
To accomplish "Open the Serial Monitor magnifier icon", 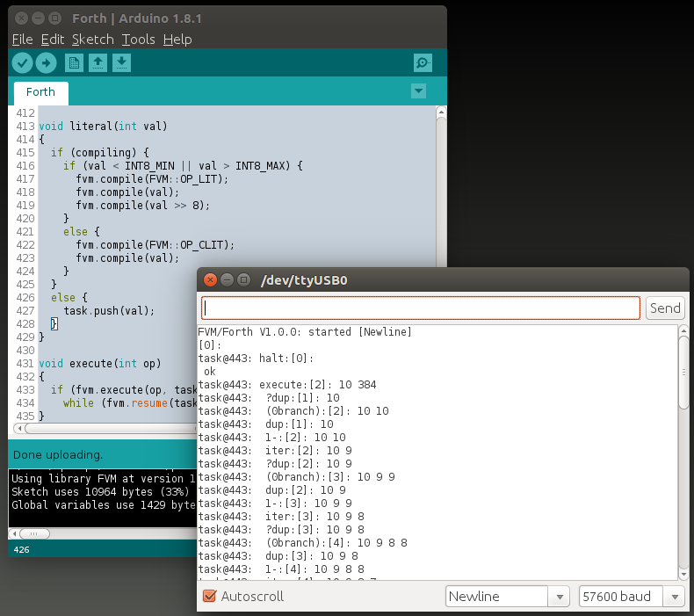I will click(x=423, y=63).
